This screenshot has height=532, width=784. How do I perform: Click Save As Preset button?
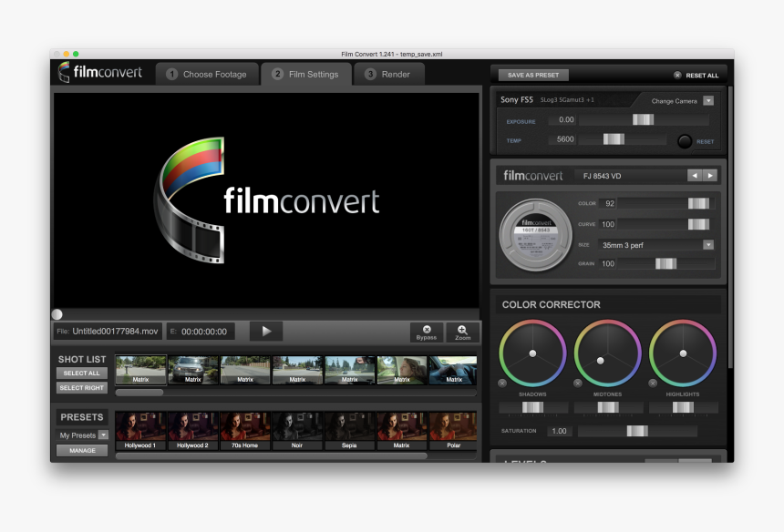533,75
